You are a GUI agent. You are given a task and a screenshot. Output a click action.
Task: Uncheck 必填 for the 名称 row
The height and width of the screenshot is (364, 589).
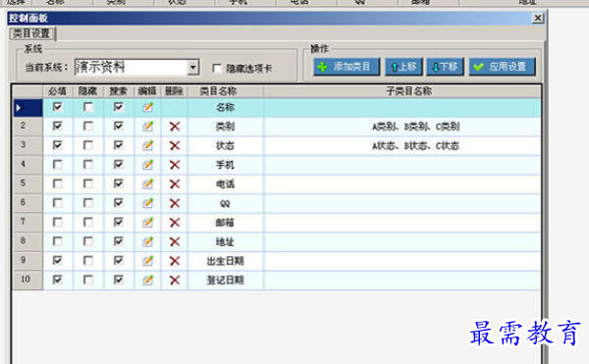click(x=58, y=107)
